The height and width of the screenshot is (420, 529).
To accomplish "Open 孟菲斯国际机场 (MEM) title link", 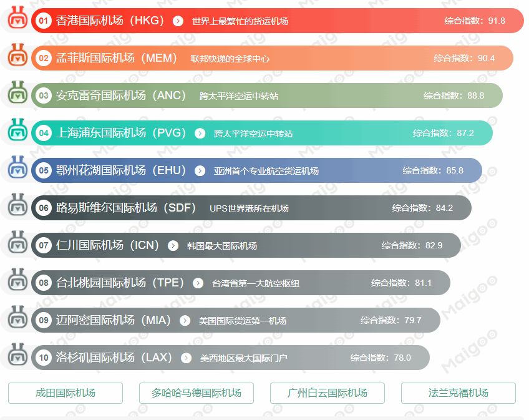I will click(x=117, y=58).
